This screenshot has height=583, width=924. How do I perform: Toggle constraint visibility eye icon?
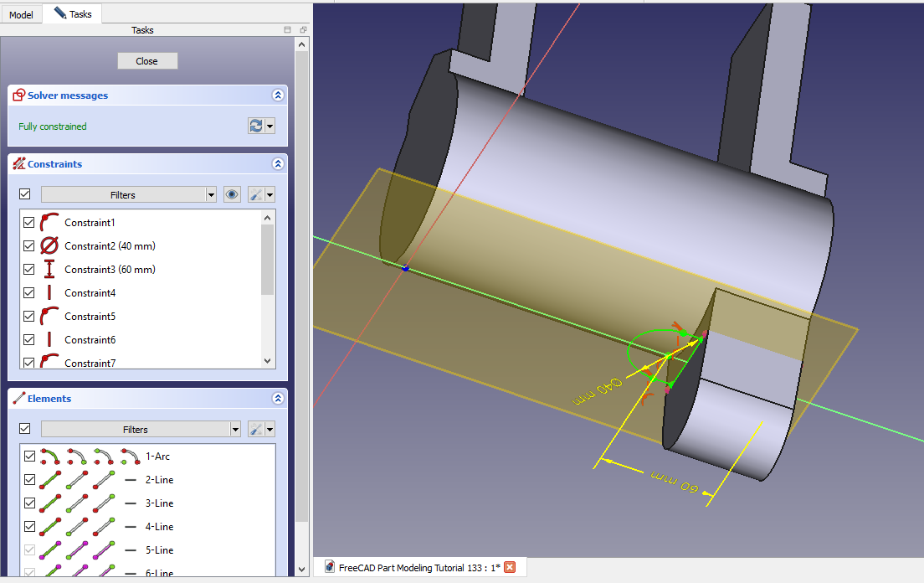coord(233,194)
